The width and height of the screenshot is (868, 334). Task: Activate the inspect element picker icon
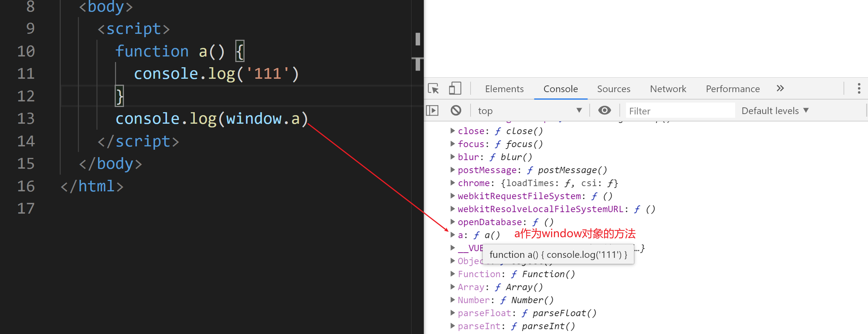[x=433, y=89]
